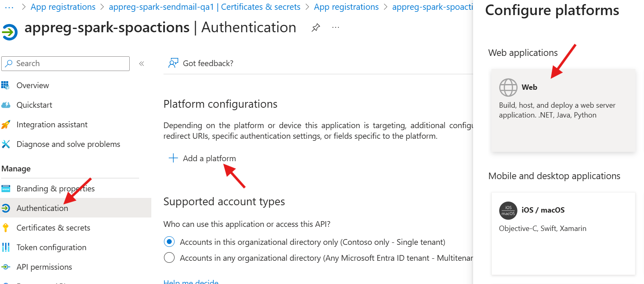Viewport: 644px width, 284px height.
Task: Click the Help me decide link
Action: click(191, 281)
